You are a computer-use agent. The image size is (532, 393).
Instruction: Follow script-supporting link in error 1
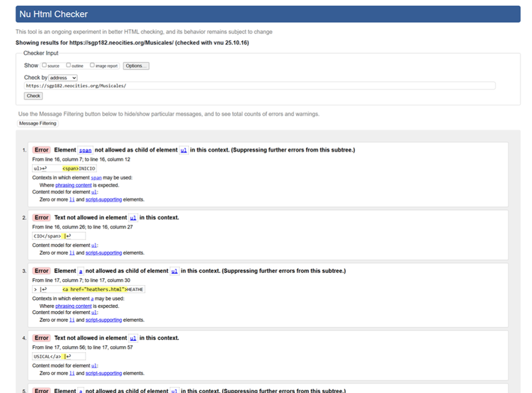pos(103,200)
